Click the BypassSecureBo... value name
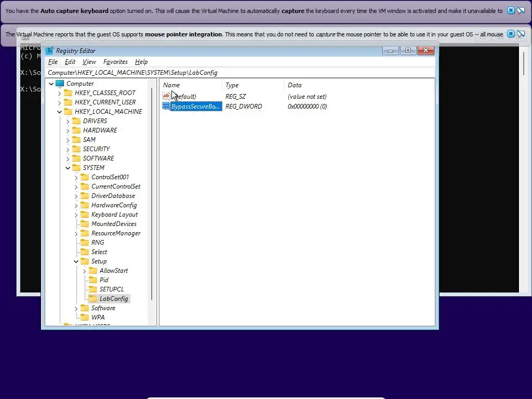Screen dimensions: 532x399 pos(196,106)
